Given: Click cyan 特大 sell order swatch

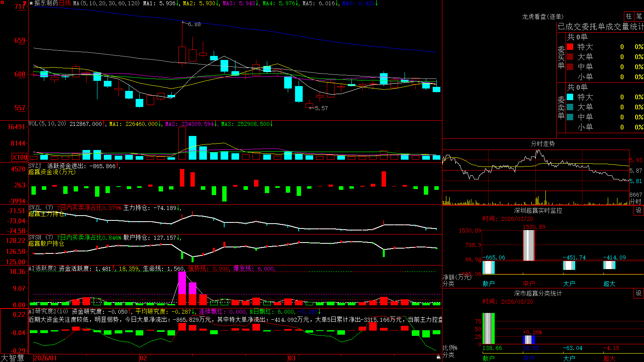Looking at the screenshot, I should coord(570,97).
